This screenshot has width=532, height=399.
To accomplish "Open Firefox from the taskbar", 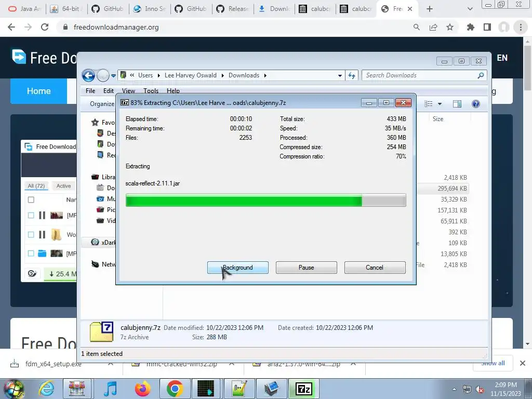I will click(143, 389).
